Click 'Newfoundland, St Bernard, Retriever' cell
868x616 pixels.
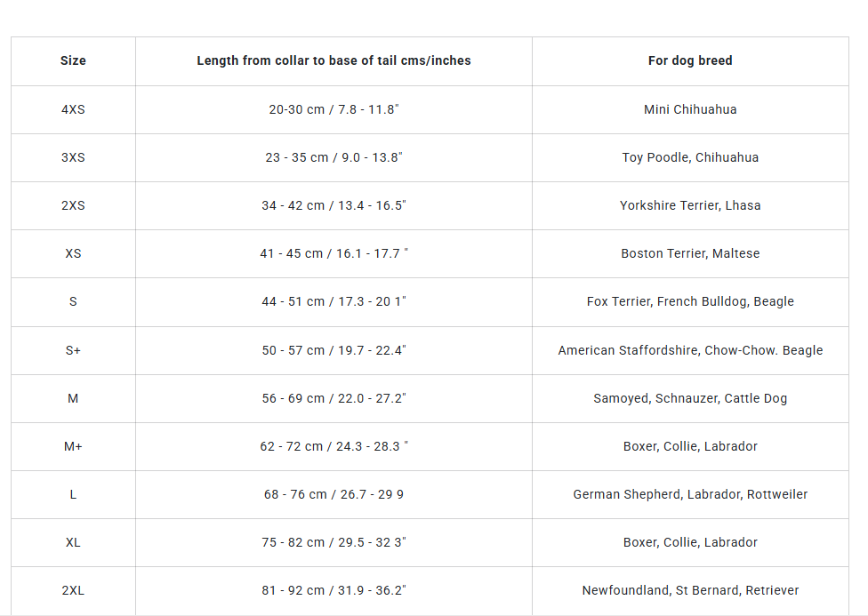(x=690, y=590)
